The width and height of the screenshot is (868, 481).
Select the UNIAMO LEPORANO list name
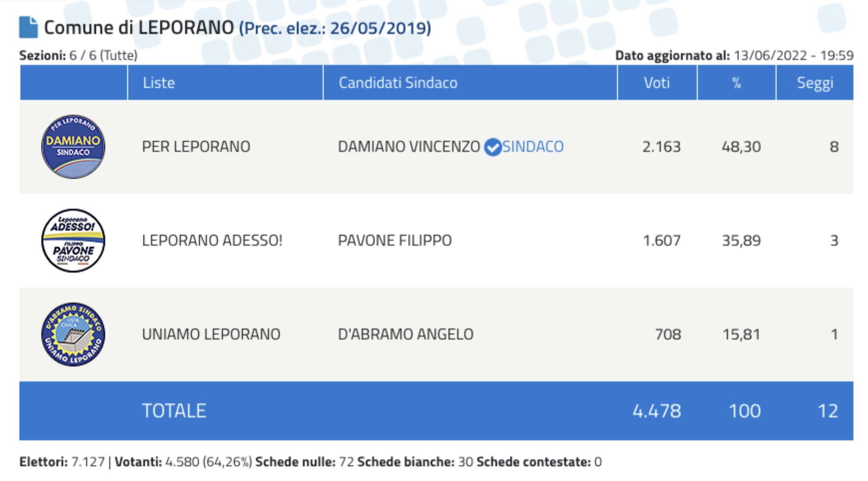[x=211, y=334]
